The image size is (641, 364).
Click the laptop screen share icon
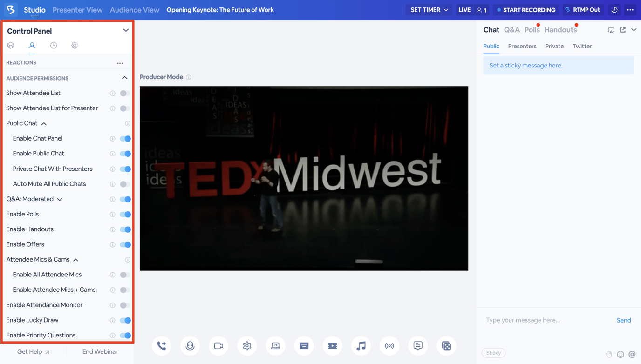click(275, 346)
